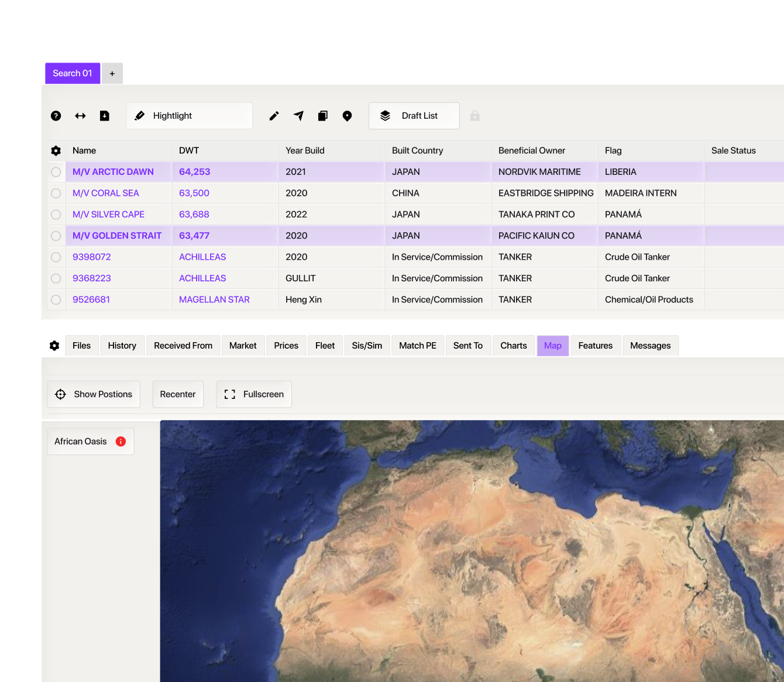
Task: Click the Recenter button
Action: pyautogui.click(x=178, y=394)
